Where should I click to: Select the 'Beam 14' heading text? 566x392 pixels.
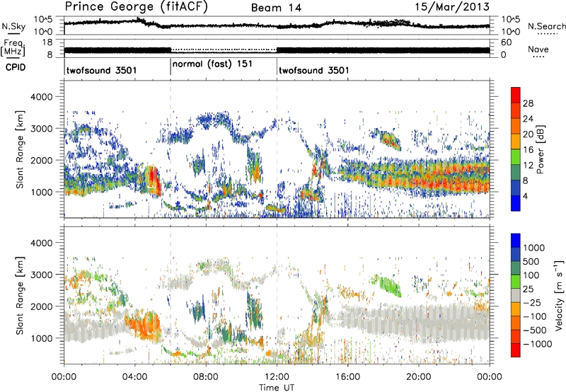(276, 8)
